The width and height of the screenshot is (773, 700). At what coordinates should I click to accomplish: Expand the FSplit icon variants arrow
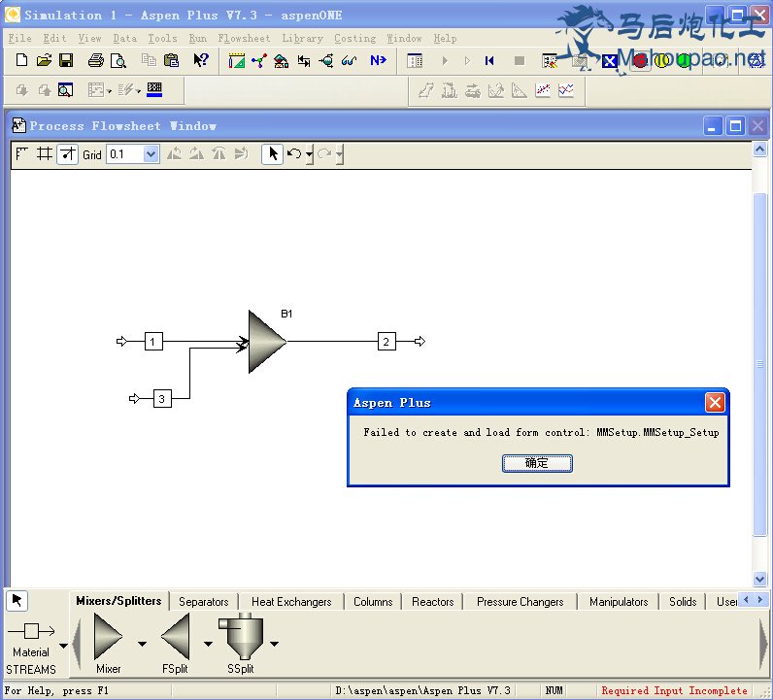[208, 644]
